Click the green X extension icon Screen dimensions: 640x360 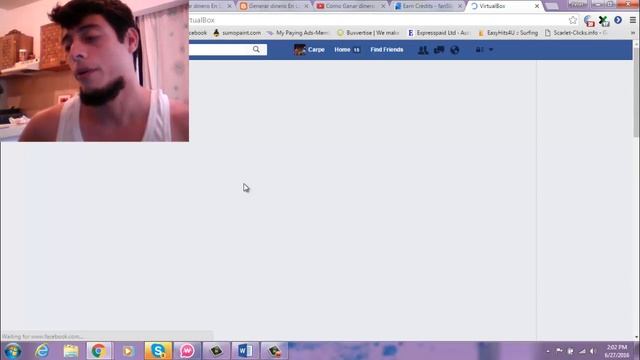604,20
